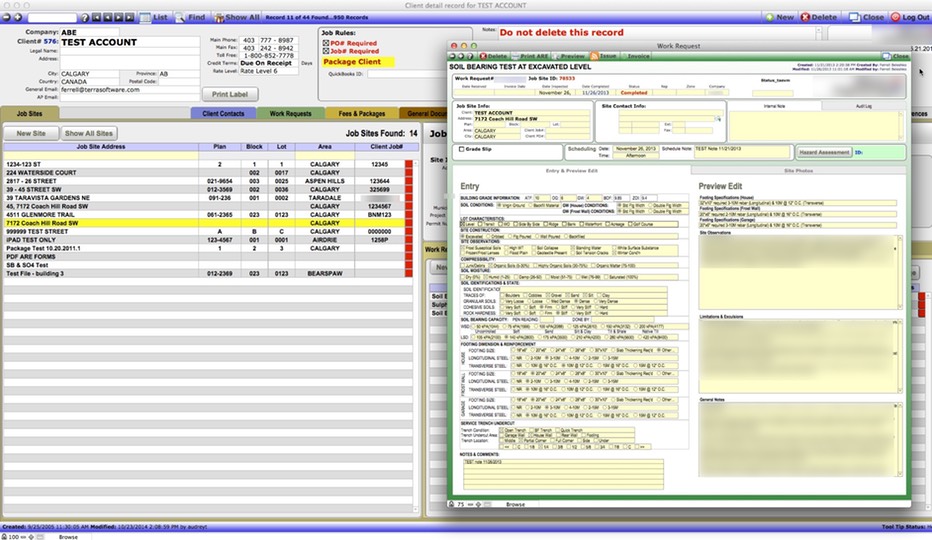Click Invoice in Work Request toolbar
Screen dimensions: 932x540
636,56
